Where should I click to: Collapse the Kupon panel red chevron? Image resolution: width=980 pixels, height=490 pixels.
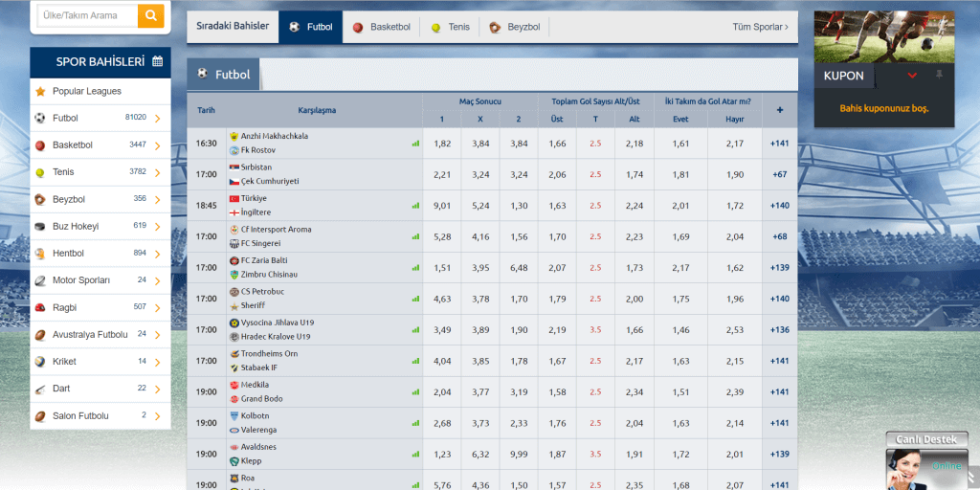pos(912,76)
